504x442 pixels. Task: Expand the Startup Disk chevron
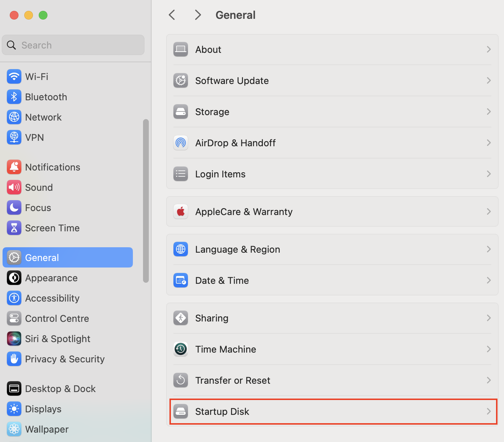489,412
